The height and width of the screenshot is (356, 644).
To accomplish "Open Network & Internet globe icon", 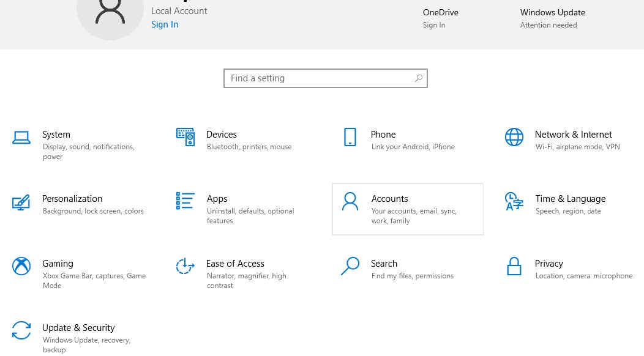I will [x=514, y=137].
